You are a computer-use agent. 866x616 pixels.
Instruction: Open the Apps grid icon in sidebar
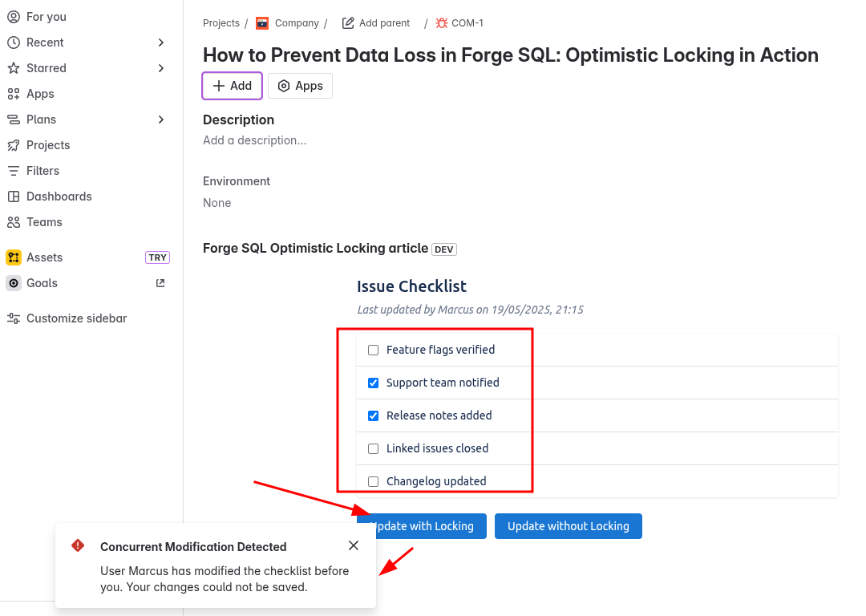point(14,94)
